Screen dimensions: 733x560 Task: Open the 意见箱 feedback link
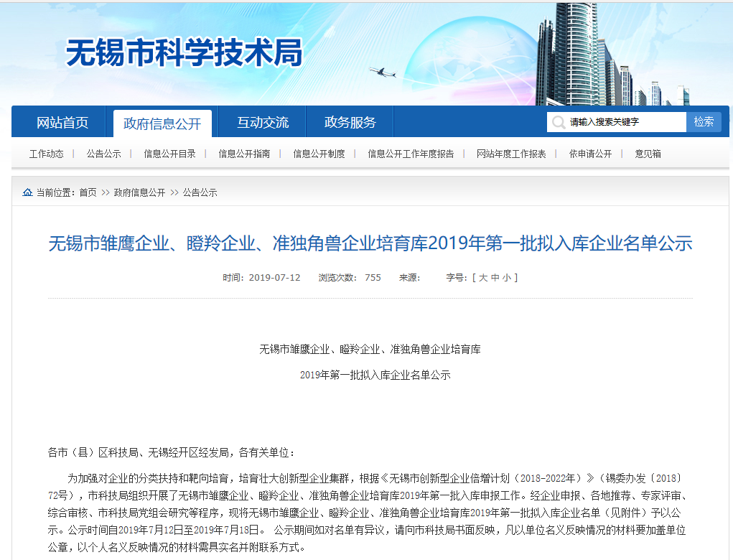(648, 154)
